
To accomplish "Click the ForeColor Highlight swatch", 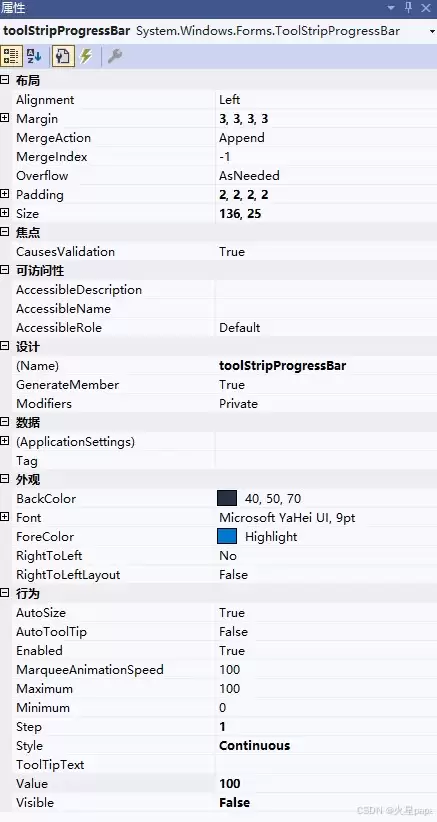I will [x=227, y=536].
